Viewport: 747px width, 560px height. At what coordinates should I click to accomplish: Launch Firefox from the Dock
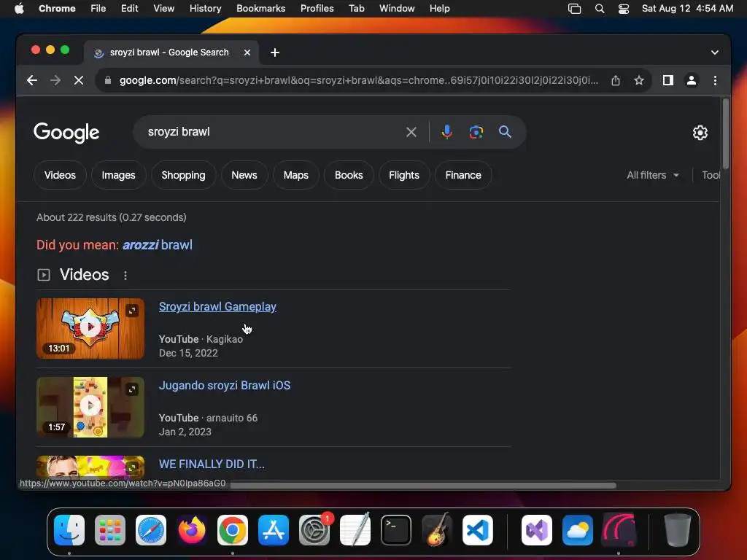[x=192, y=530]
